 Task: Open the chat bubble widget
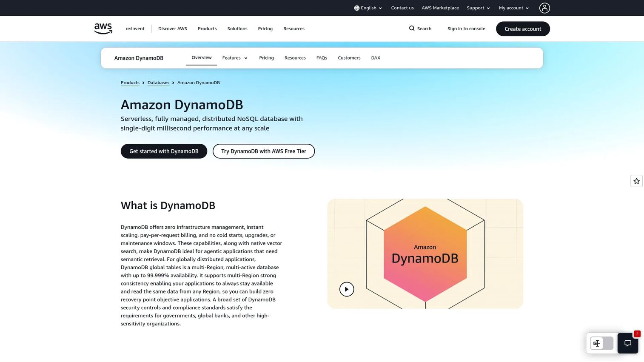[628, 343]
